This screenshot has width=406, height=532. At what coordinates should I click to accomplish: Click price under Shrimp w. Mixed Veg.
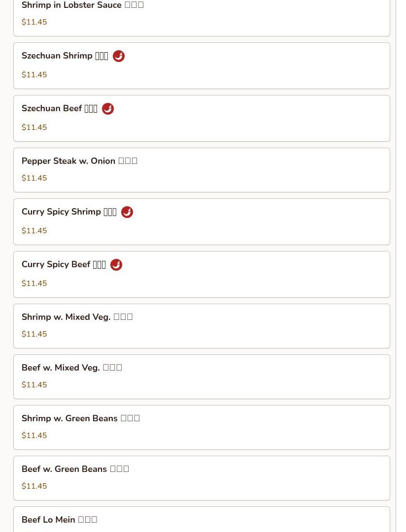click(x=34, y=334)
